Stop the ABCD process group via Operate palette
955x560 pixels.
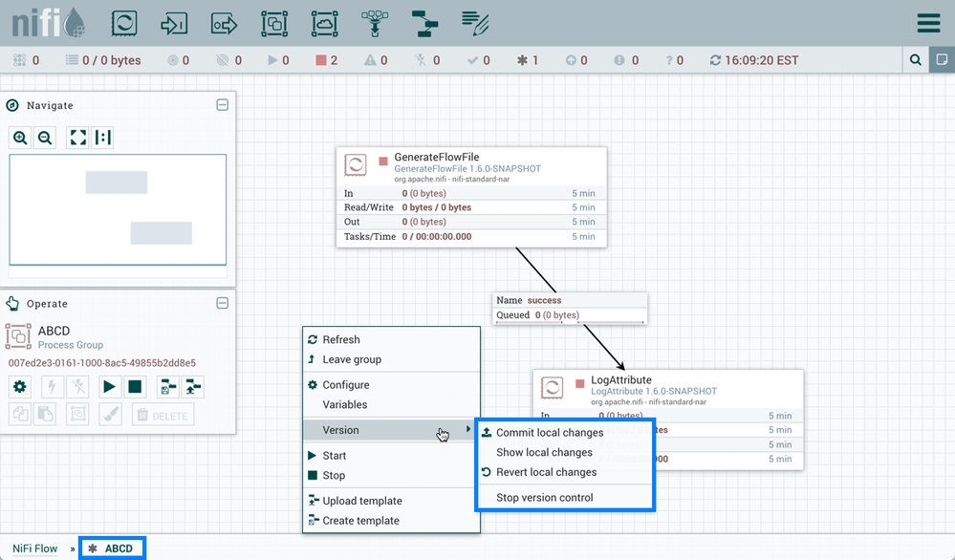[x=134, y=386]
